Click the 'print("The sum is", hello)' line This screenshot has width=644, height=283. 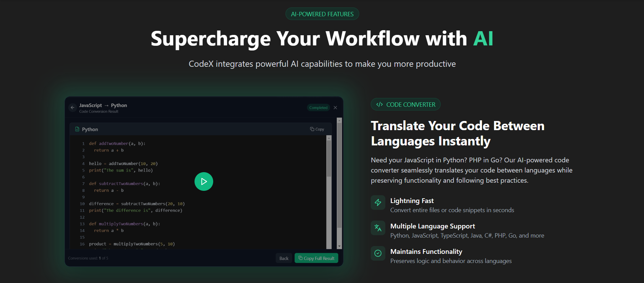click(121, 170)
